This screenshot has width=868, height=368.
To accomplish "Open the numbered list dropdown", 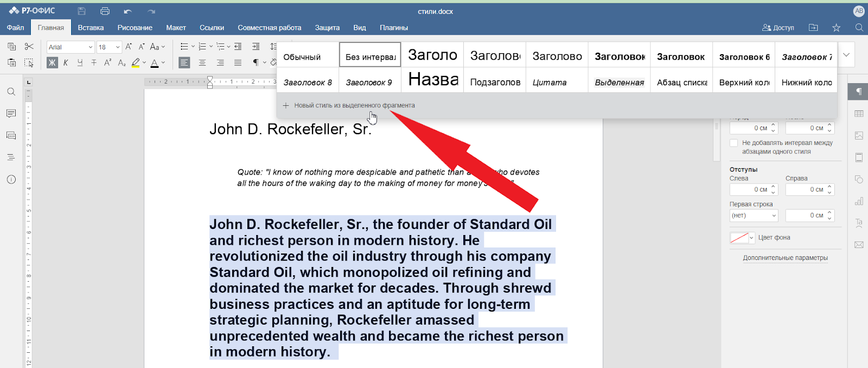I will coord(211,47).
